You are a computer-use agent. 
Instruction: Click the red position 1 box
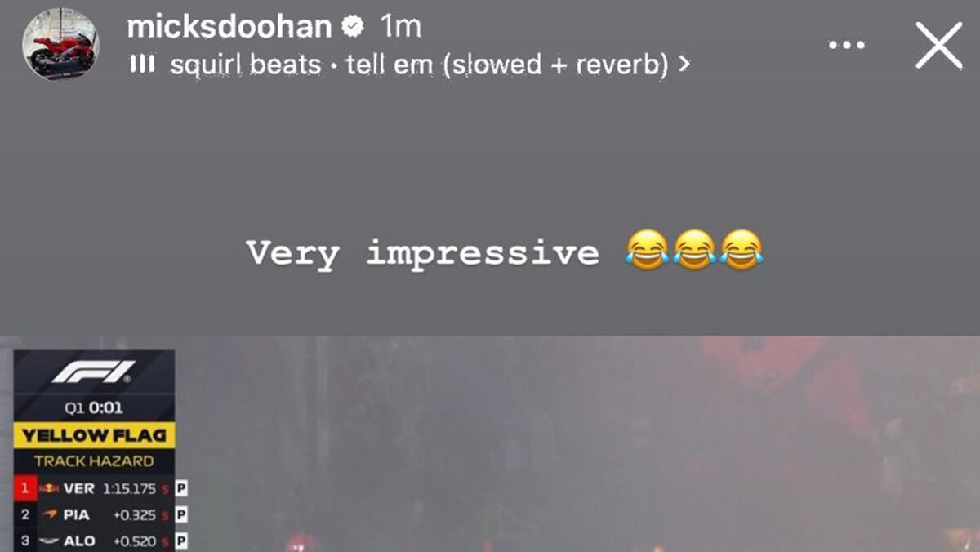coord(24,489)
